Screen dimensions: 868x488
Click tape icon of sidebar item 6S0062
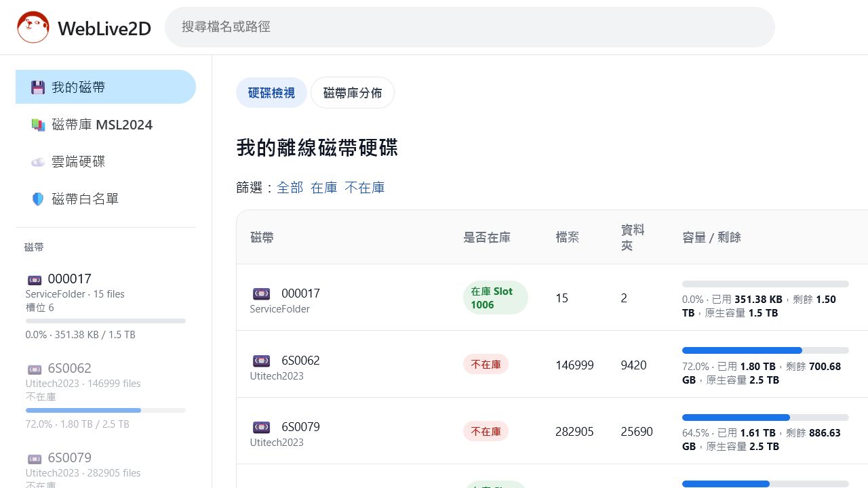click(35, 369)
